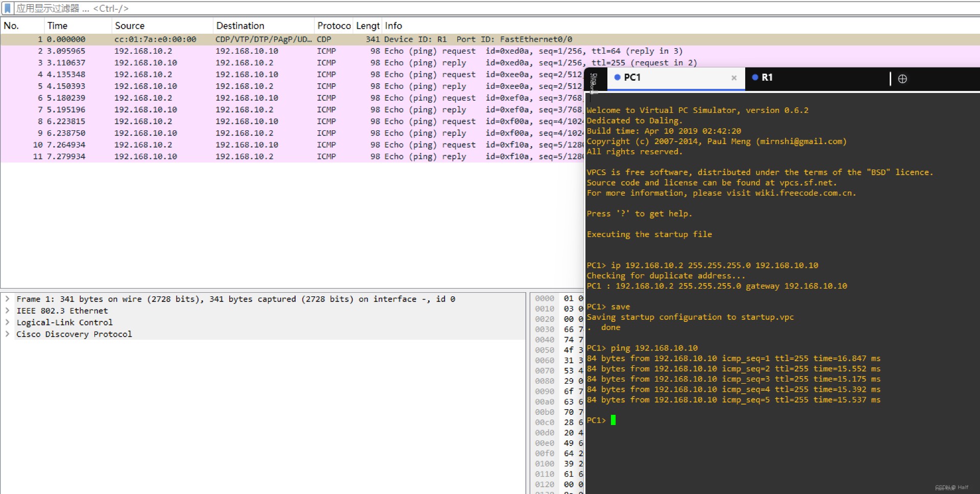
Task: Click the Info column header
Action: [x=394, y=26]
